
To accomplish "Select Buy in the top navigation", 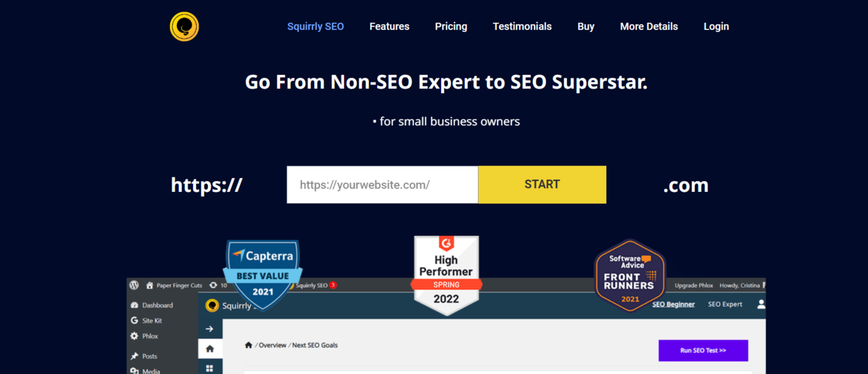I will coord(586,27).
